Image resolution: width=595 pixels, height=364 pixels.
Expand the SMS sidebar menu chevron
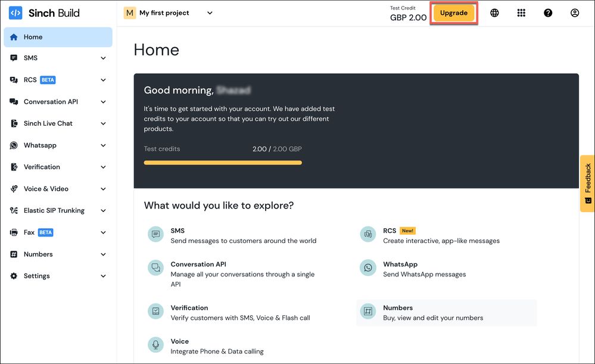103,58
